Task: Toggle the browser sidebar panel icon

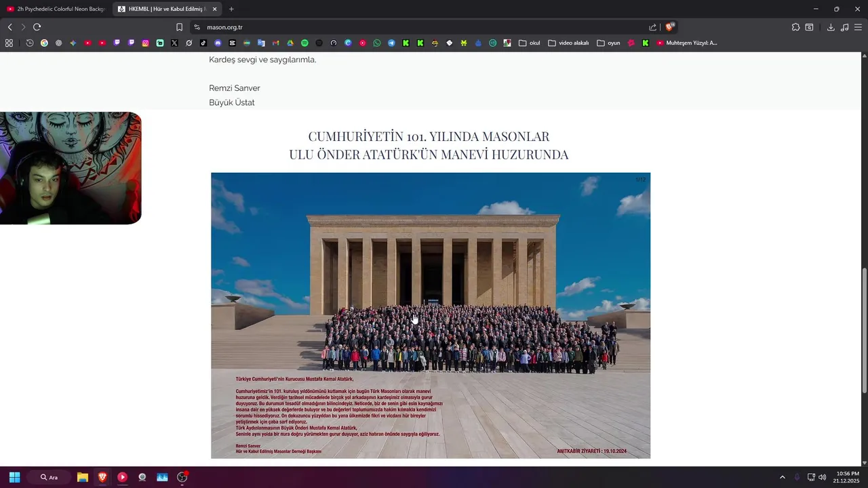Action: tap(809, 27)
